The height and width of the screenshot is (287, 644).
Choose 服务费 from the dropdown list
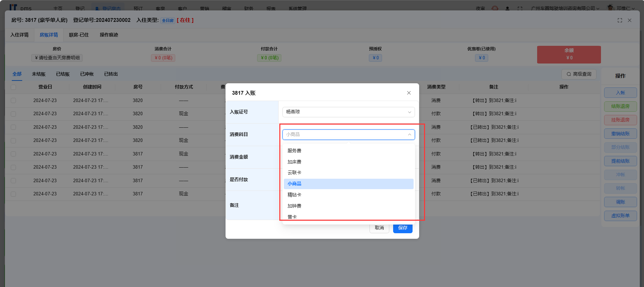click(x=295, y=151)
